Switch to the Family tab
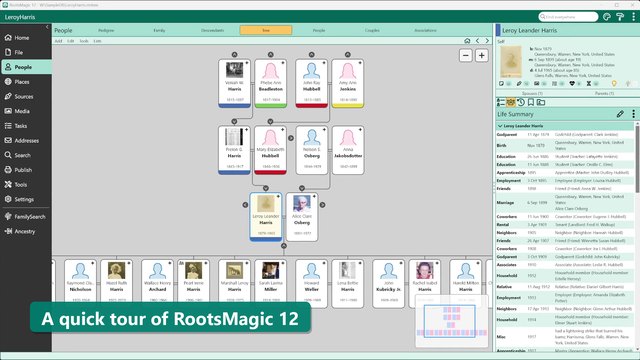The image size is (640, 360). pyautogui.click(x=159, y=30)
